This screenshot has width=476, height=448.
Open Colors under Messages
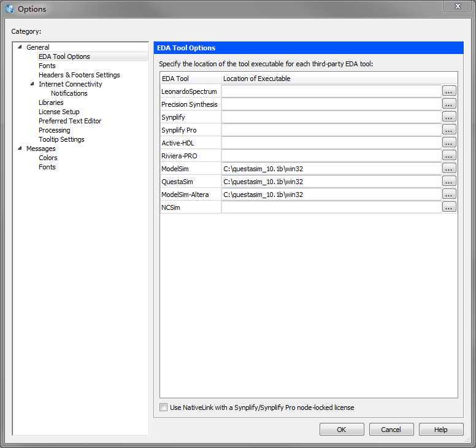48,158
